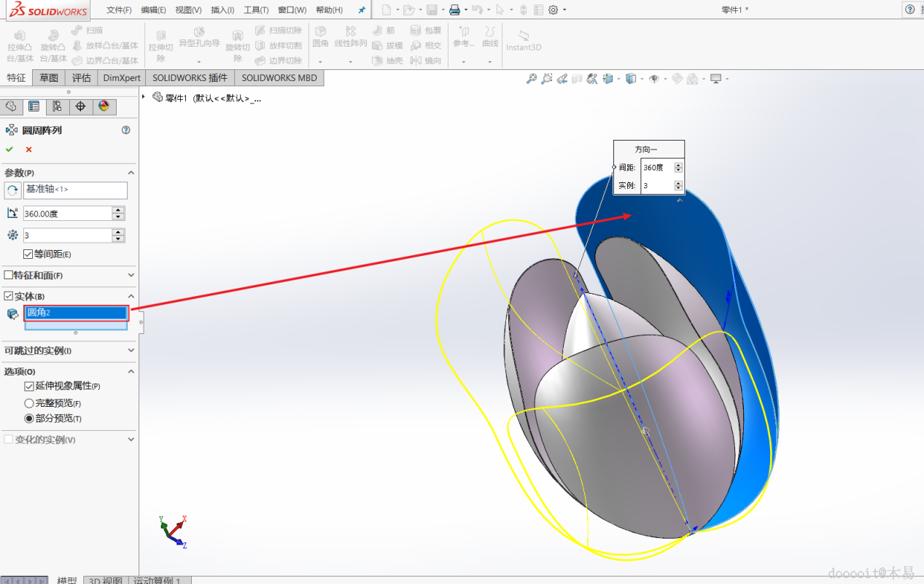Image resolution: width=924 pixels, height=584 pixels.
Task: Enable the 特征和面 checkbox
Action: coord(9,276)
